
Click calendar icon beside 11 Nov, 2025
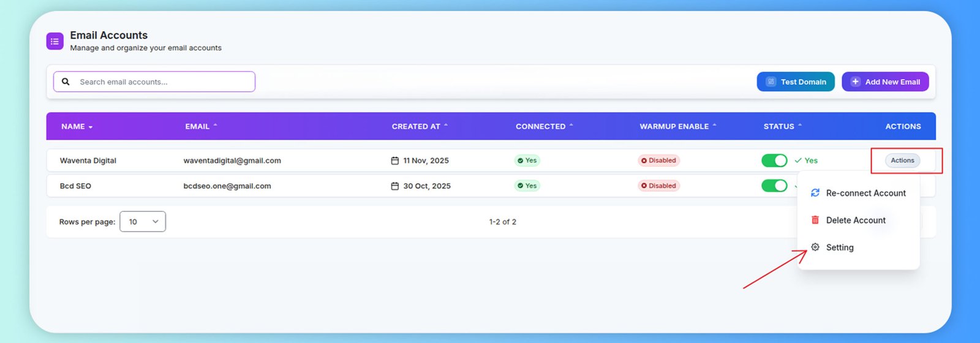tap(395, 160)
